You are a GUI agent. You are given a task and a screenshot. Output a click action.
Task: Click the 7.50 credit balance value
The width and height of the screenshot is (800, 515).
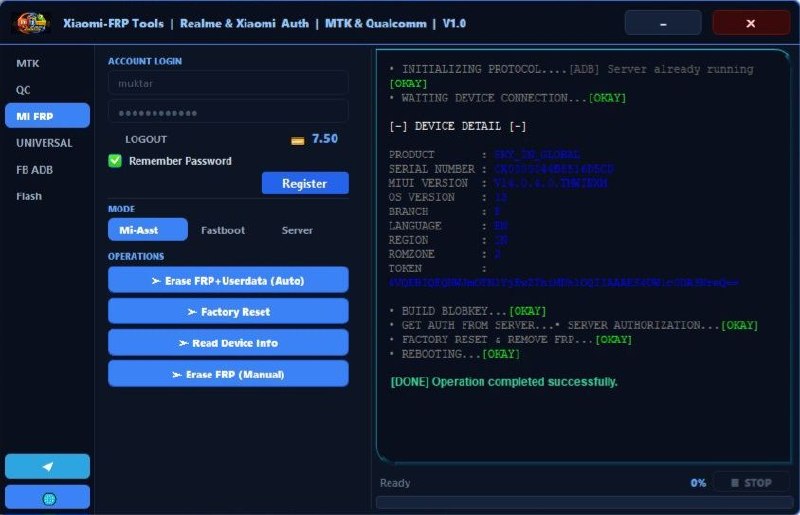point(325,139)
